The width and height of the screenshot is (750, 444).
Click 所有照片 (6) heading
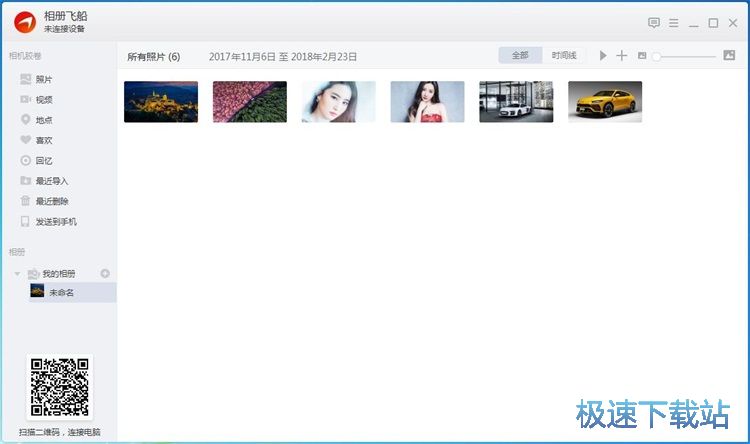click(x=154, y=57)
